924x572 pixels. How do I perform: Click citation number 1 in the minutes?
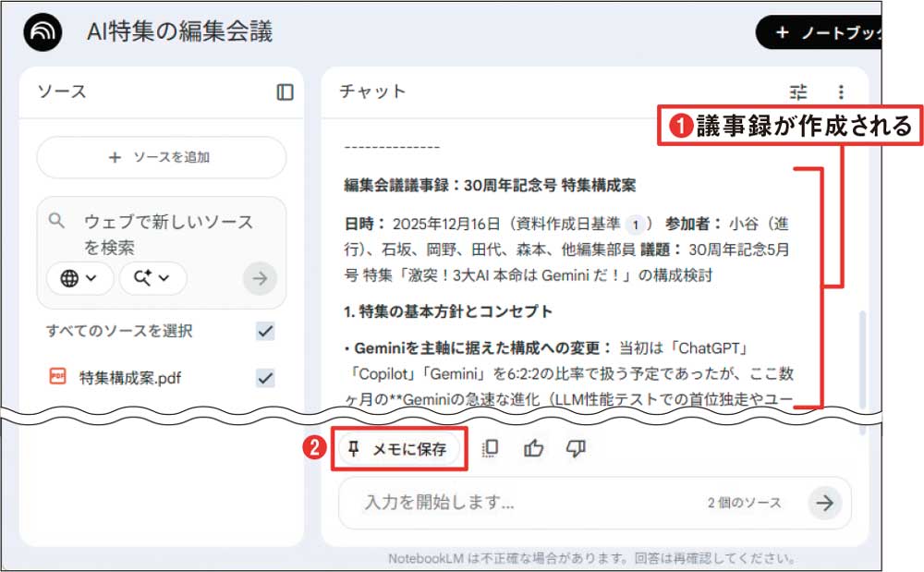pos(636,225)
